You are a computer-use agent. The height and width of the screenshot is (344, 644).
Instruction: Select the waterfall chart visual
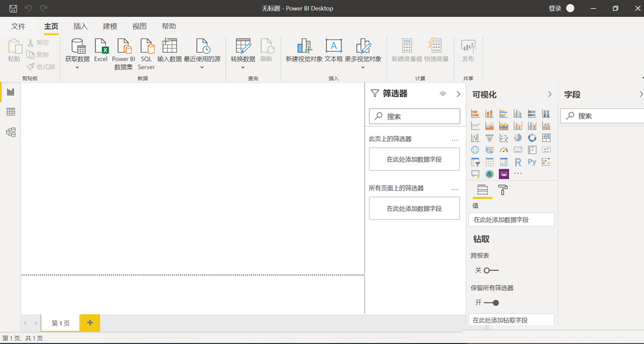tap(475, 138)
